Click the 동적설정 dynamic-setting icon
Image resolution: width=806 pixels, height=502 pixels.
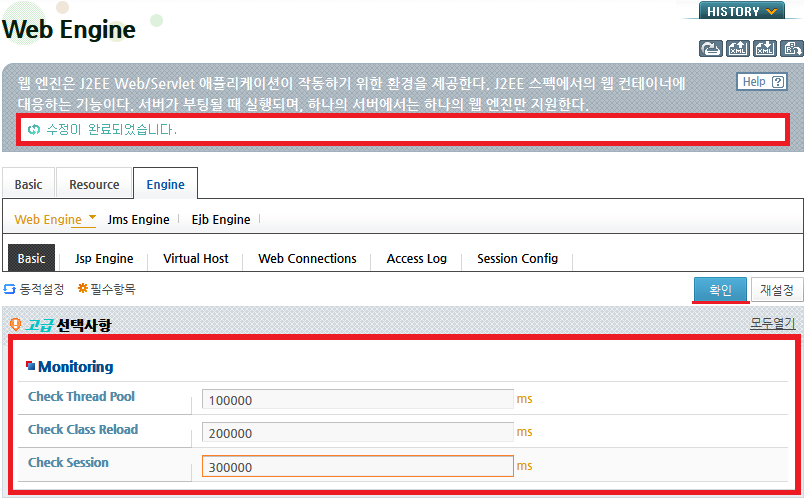click(x=10, y=289)
